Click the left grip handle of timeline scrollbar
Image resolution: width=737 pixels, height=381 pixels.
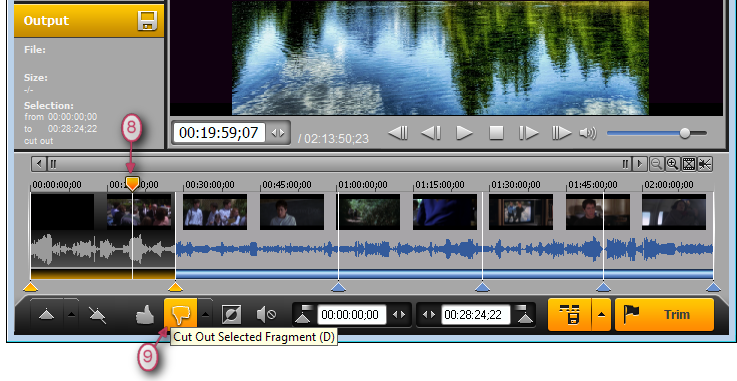coord(53,164)
